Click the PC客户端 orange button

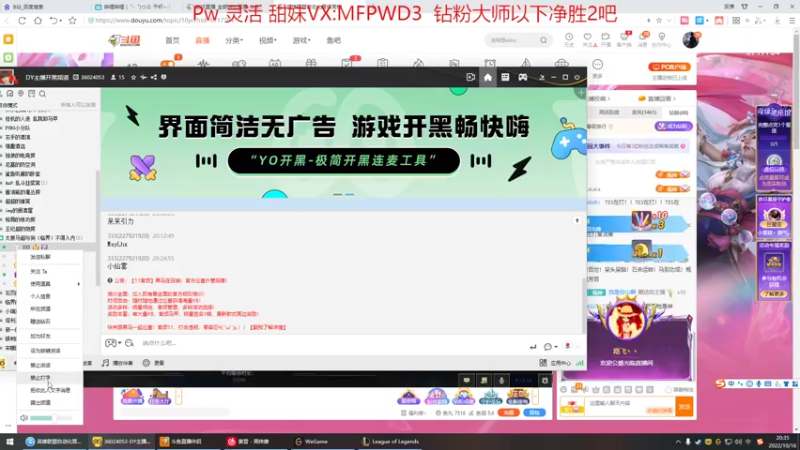(x=669, y=67)
